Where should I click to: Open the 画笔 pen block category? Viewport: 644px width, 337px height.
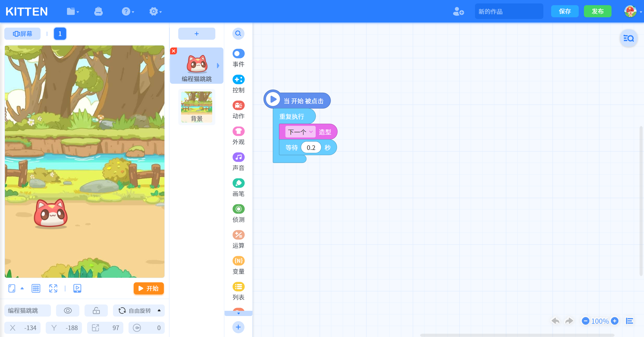pyautogui.click(x=238, y=188)
